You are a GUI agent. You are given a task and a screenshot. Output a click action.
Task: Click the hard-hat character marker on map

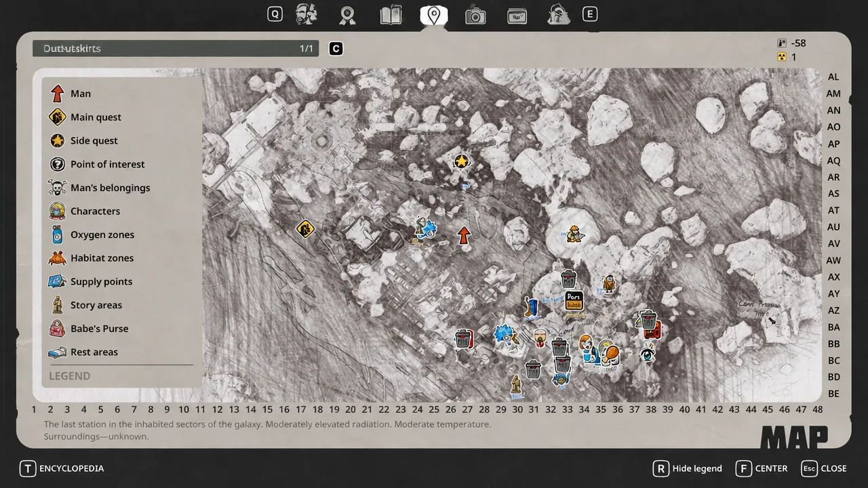tap(574, 233)
